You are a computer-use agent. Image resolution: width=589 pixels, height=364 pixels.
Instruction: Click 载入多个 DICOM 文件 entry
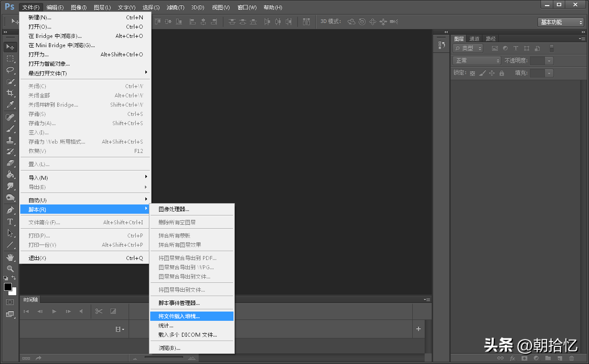click(192, 335)
